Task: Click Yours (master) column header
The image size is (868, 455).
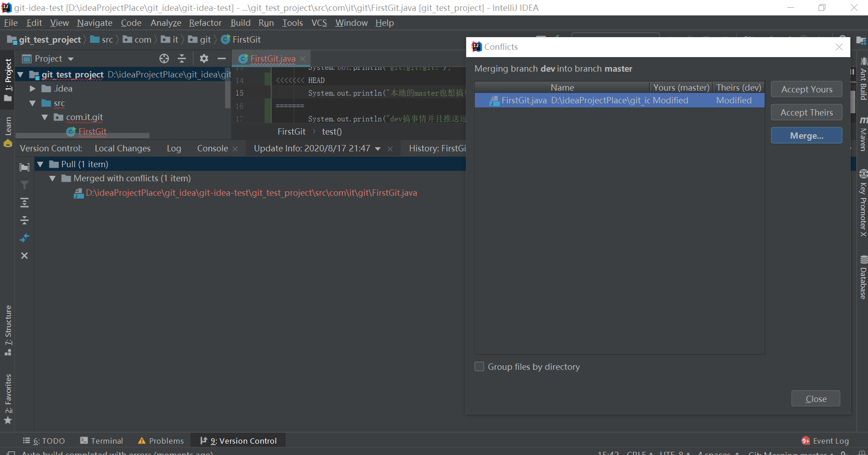Action: click(681, 87)
